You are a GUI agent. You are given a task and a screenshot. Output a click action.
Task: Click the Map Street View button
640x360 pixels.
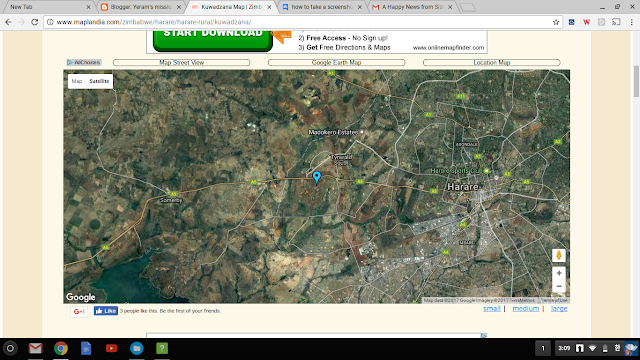181,62
